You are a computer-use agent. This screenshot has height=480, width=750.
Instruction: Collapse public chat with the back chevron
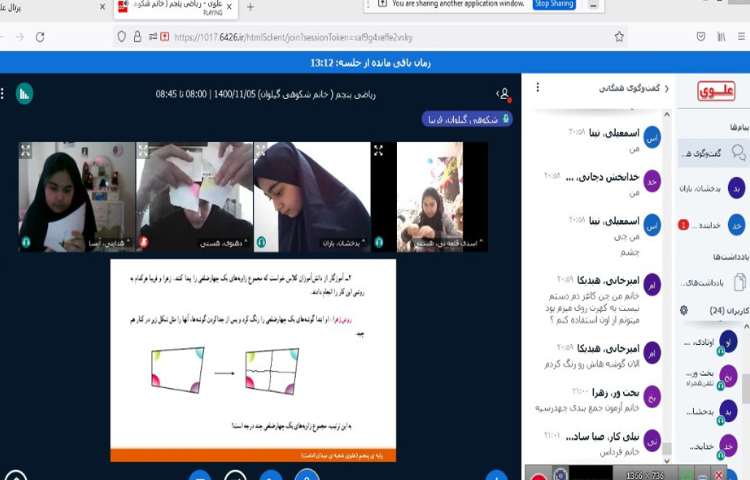point(667,88)
